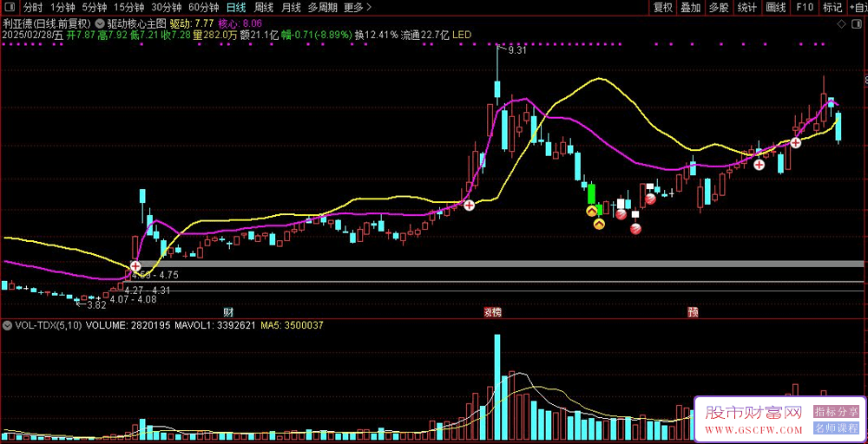Click the date 2025/02/28/五
868x444 pixels.
(x=33, y=35)
